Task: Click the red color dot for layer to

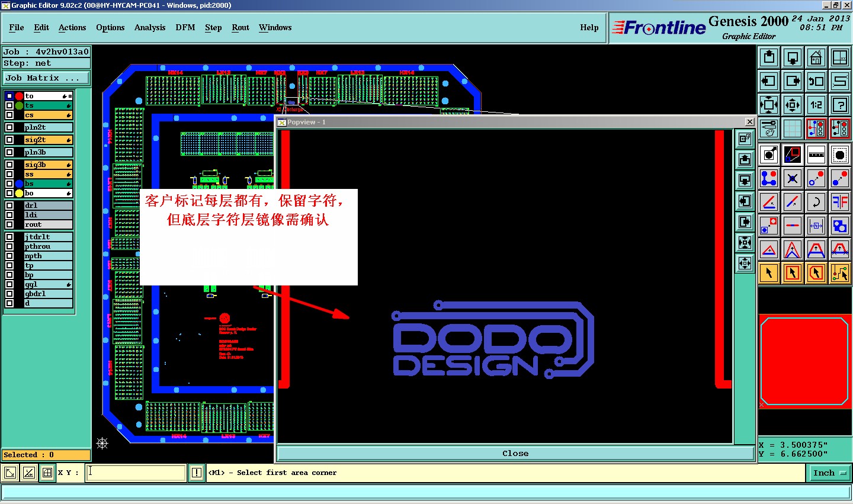Action: [19, 96]
